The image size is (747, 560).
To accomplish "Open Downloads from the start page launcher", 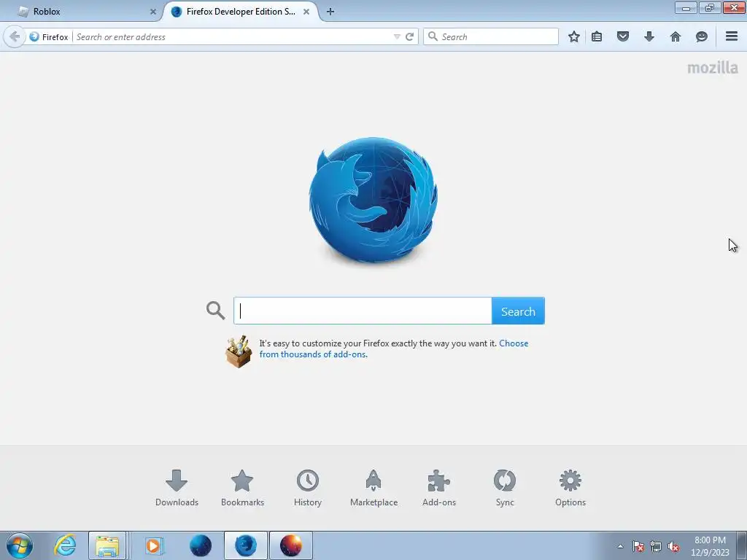I will point(177,488).
